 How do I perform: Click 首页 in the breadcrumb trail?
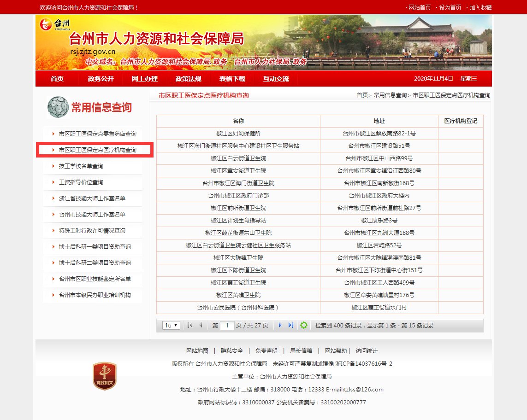pos(362,95)
